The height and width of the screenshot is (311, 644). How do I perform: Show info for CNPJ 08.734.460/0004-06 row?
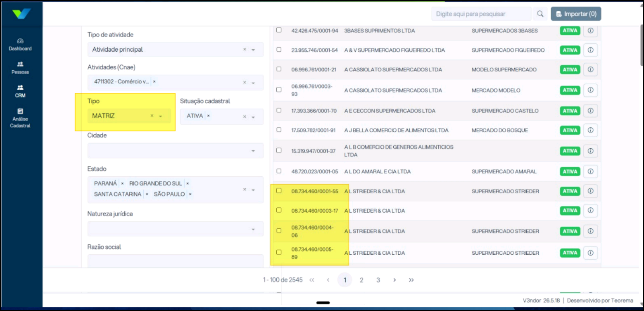590,231
